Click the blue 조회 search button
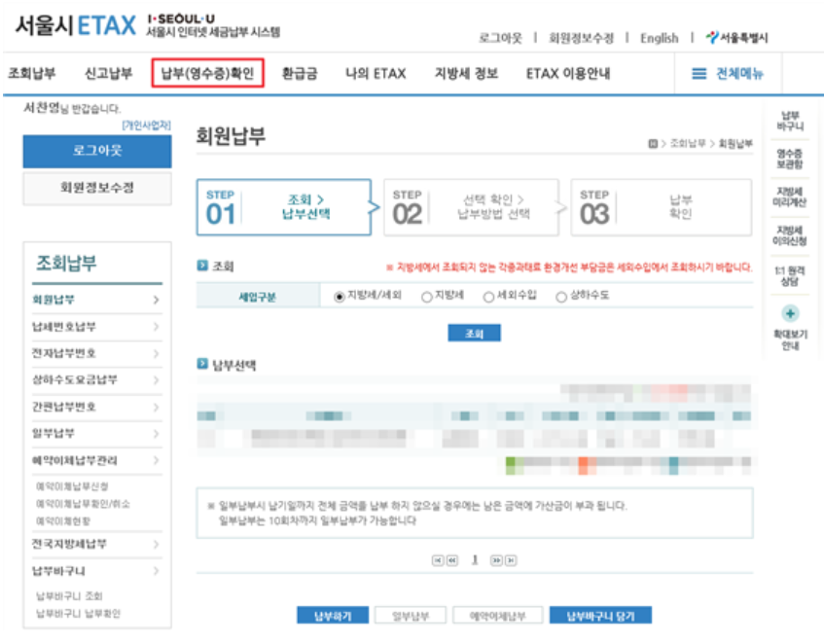The height and width of the screenshot is (644, 824). pyautogui.click(x=474, y=333)
